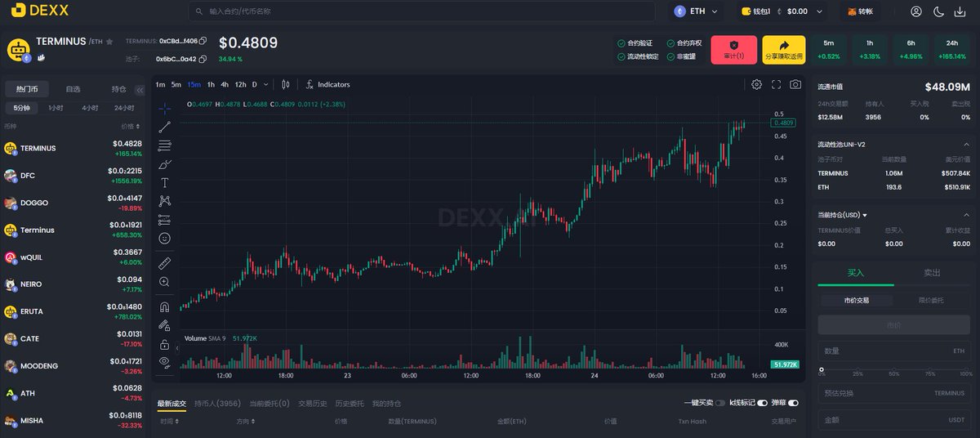Select DOGGO in the coin list

pos(73,203)
